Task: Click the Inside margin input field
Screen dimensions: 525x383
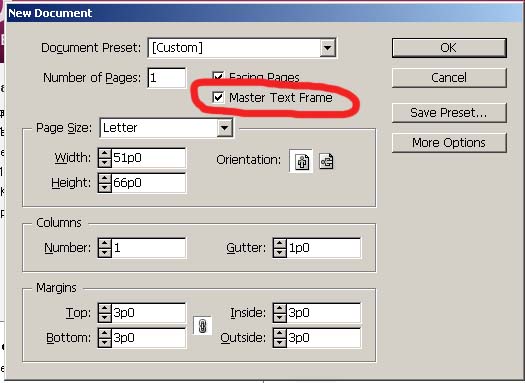Action: pyautogui.click(x=323, y=313)
